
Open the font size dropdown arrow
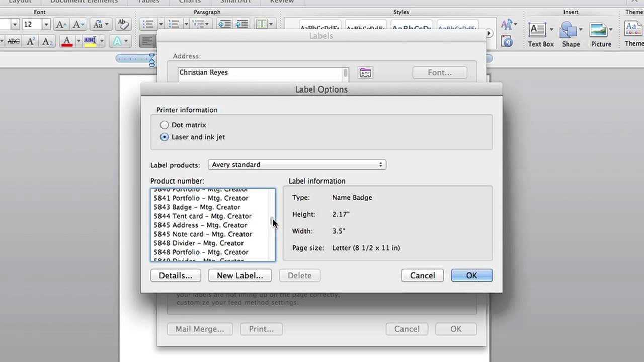tap(46, 24)
